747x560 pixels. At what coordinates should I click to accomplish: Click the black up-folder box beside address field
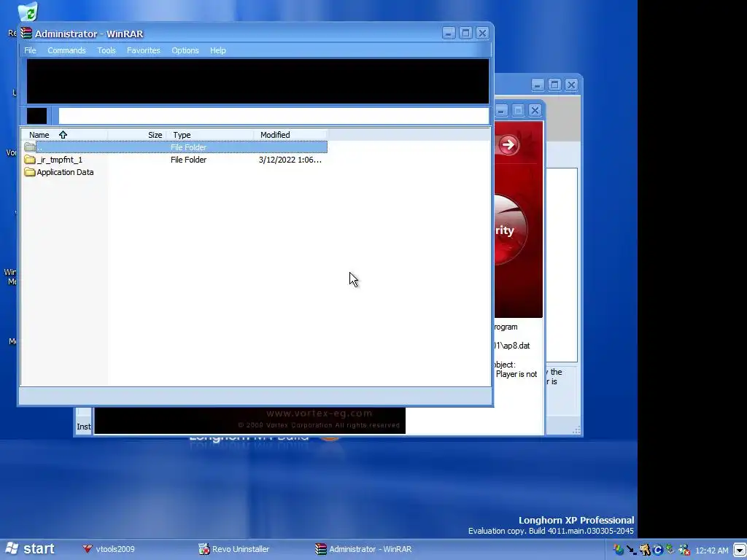(36, 116)
